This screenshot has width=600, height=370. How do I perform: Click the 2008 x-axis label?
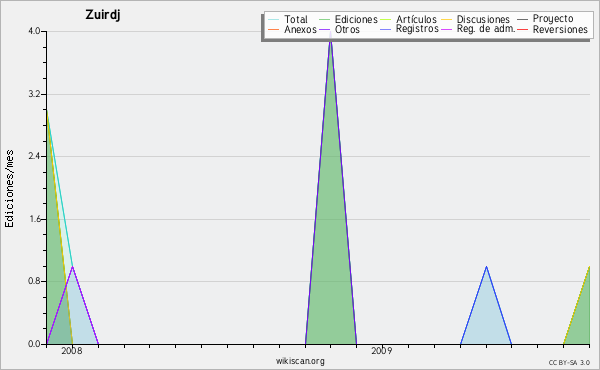[x=72, y=351]
